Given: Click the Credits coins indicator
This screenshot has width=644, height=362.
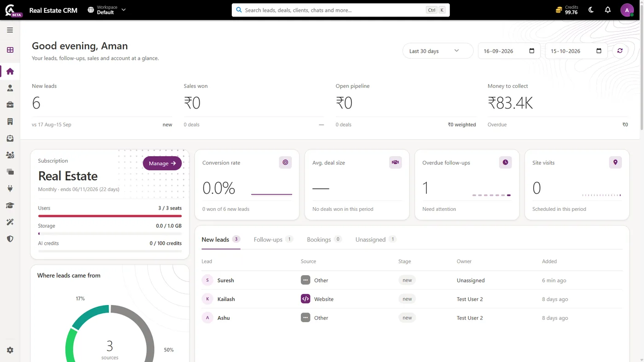Looking at the screenshot, I should 566,10.
